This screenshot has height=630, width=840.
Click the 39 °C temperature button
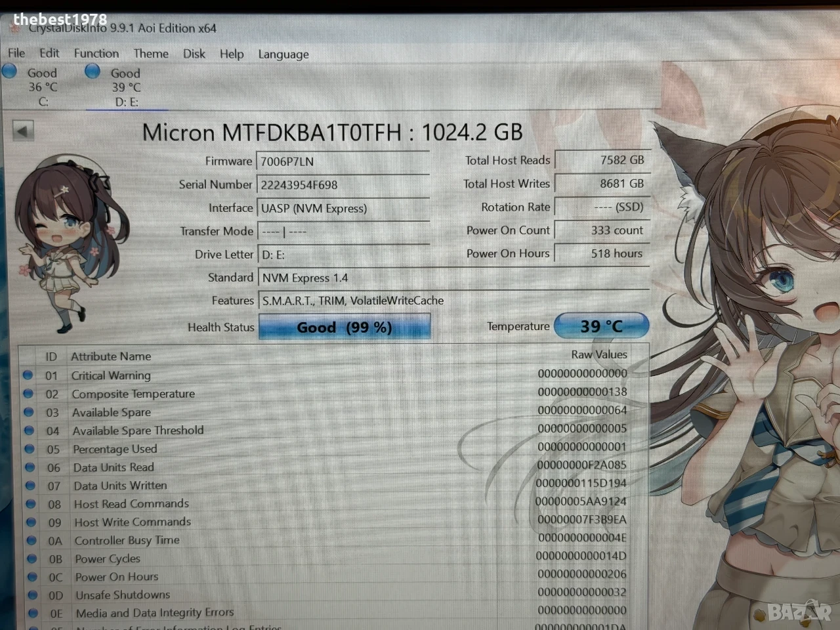602,325
